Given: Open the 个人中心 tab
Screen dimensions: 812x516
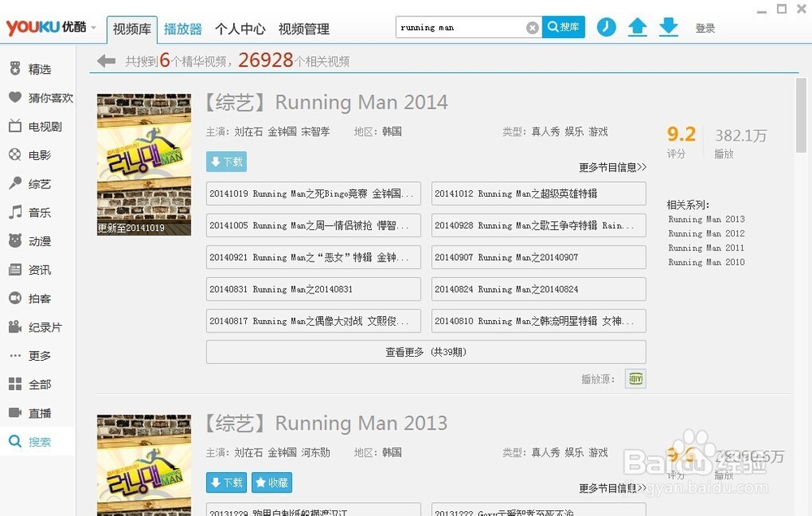Looking at the screenshot, I should (240, 29).
